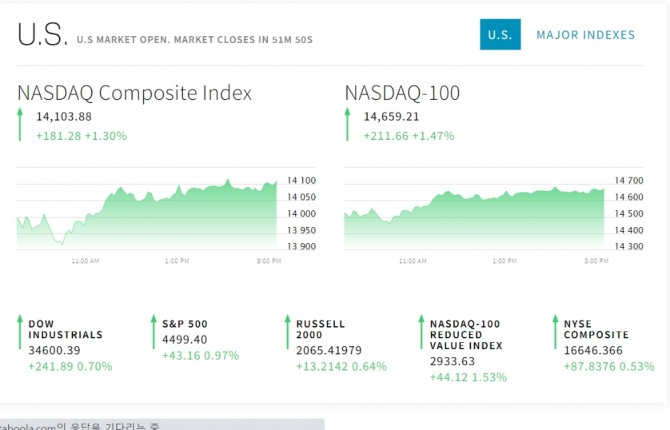Open the Russell 2000 index label

[x=320, y=329]
